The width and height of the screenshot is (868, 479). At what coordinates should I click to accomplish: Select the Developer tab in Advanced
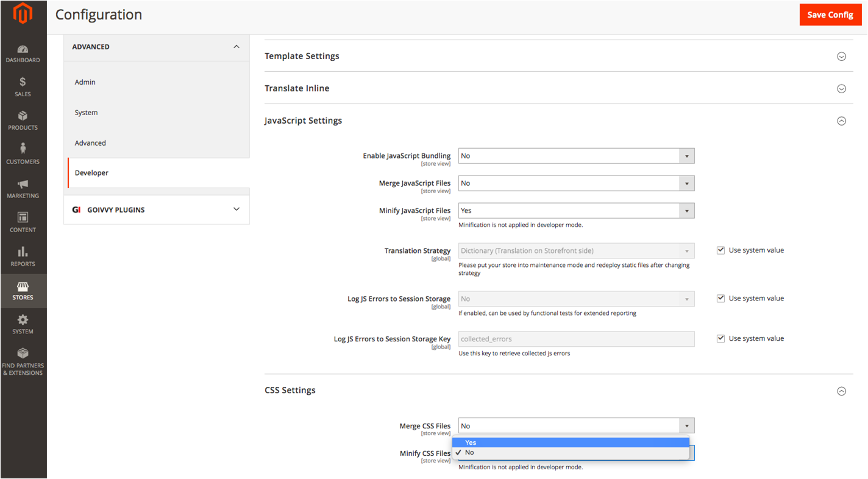click(91, 173)
